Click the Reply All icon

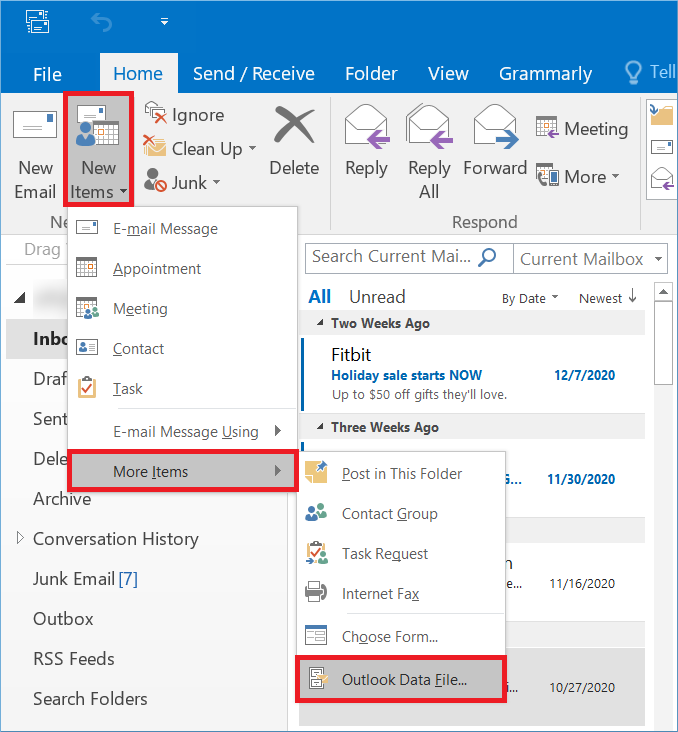429,130
